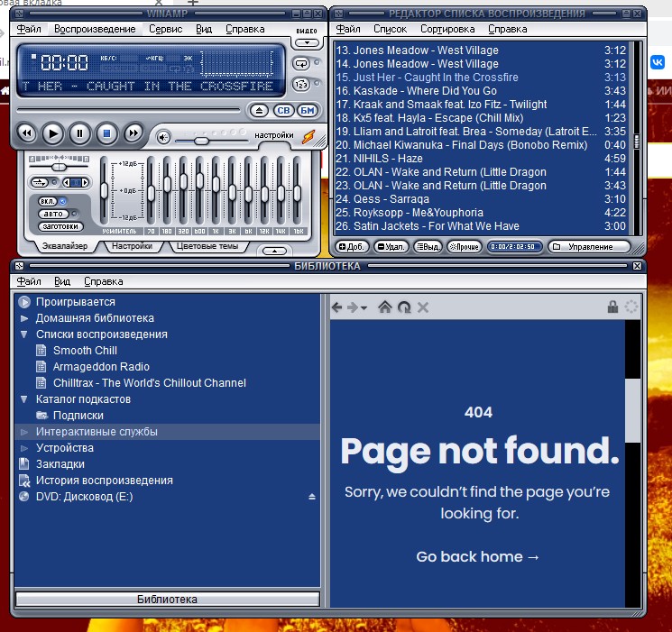Skip to next track button

tap(133, 133)
